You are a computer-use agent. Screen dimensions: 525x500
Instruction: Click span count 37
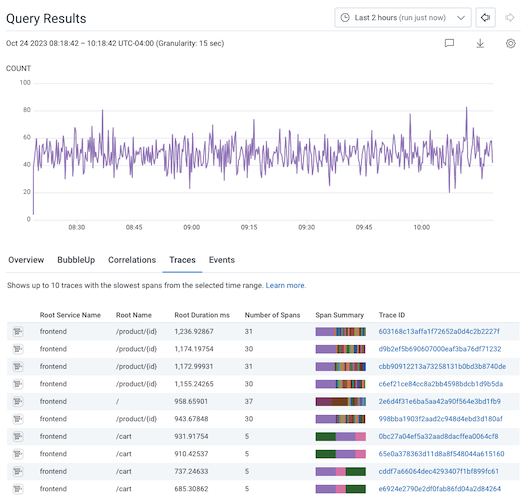point(248,401)
